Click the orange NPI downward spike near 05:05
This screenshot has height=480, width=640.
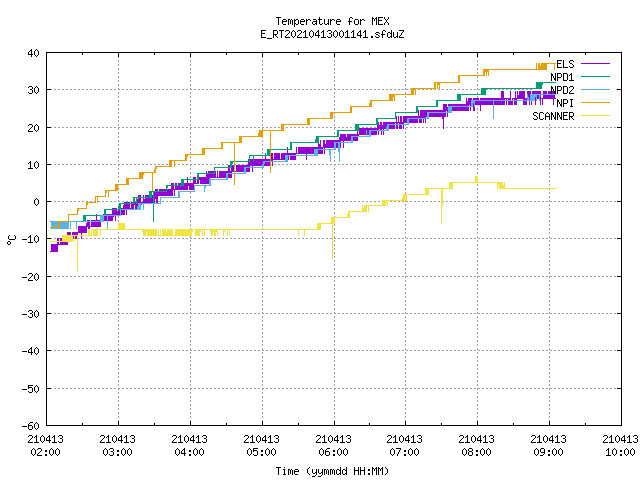coord(270,152)
